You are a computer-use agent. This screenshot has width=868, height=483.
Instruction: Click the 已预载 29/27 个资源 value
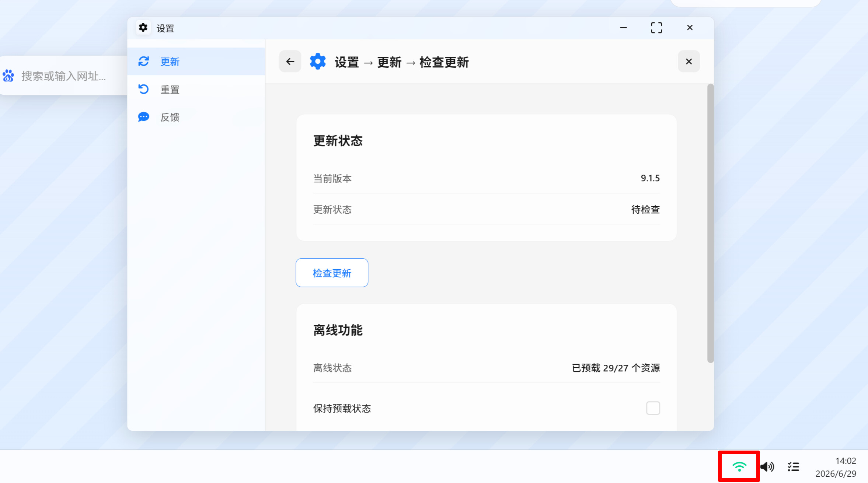(x=616, y=368)
